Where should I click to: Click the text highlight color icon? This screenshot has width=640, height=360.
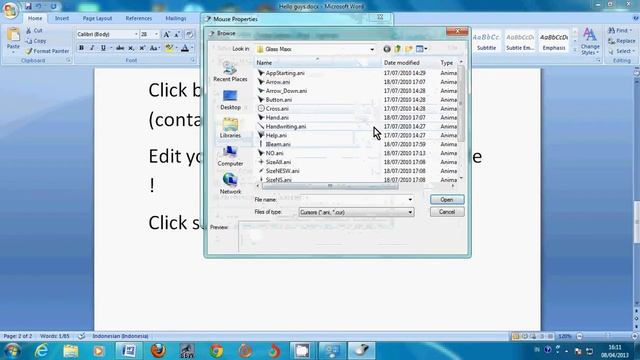[169, 48]
